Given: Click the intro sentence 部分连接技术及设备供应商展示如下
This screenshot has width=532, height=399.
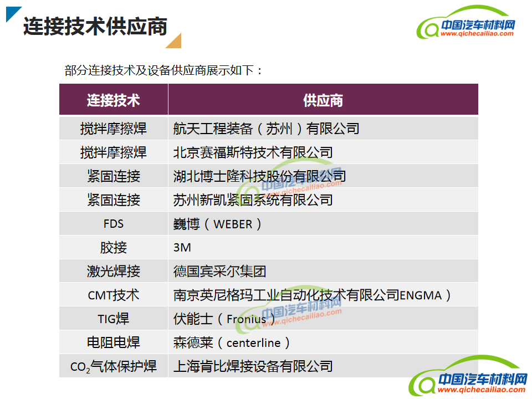Looking at the screenshot, I should [163, 71].
